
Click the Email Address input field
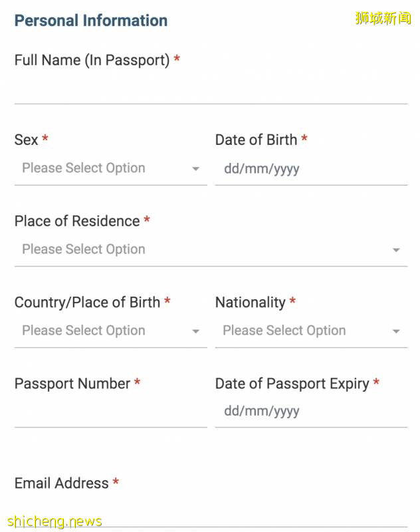(211, 512)
